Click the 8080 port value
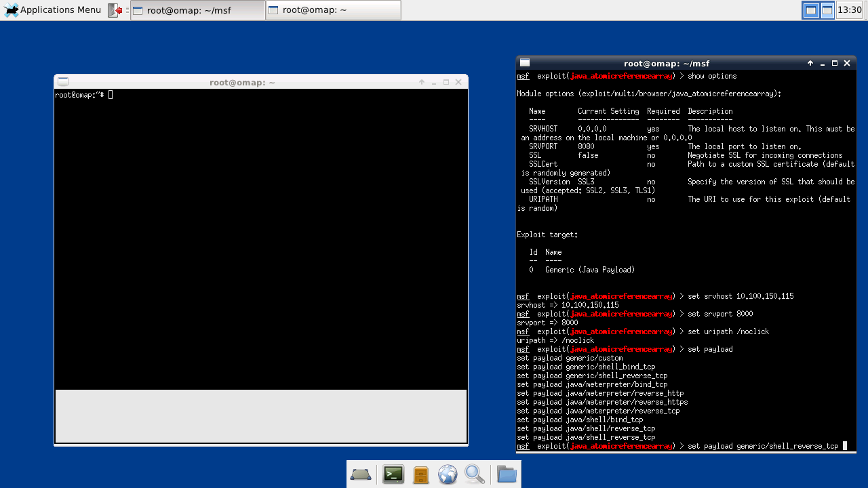 point(586,146)
